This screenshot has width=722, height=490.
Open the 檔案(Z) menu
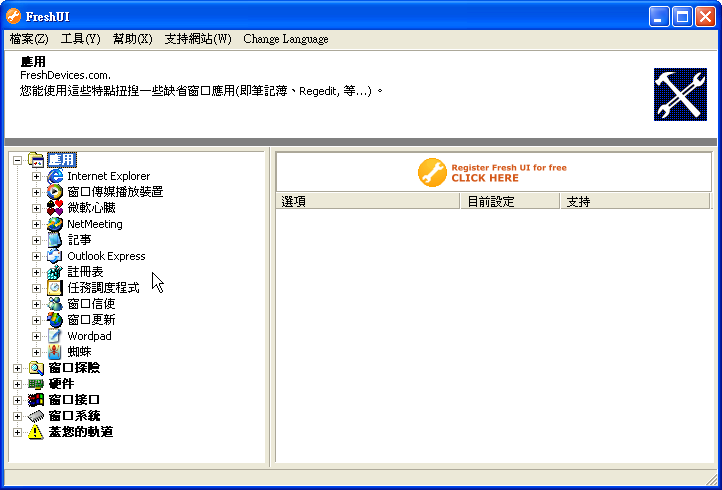pos(29,39)
